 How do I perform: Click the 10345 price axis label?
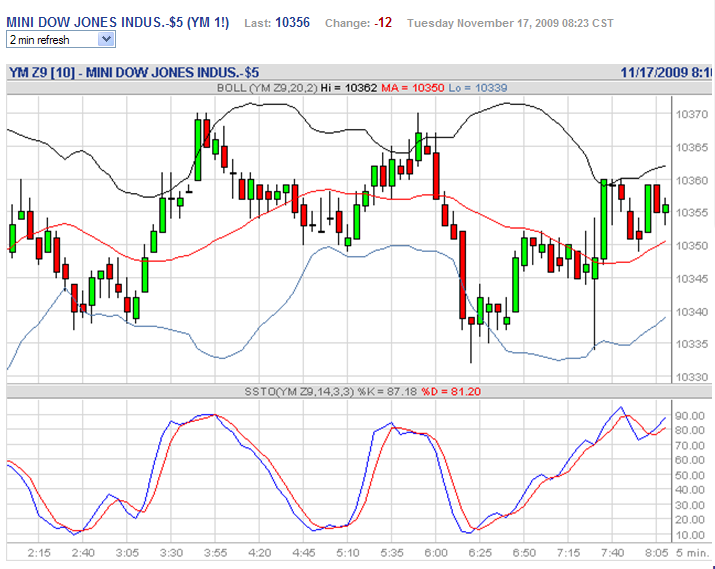click(692, 279)
